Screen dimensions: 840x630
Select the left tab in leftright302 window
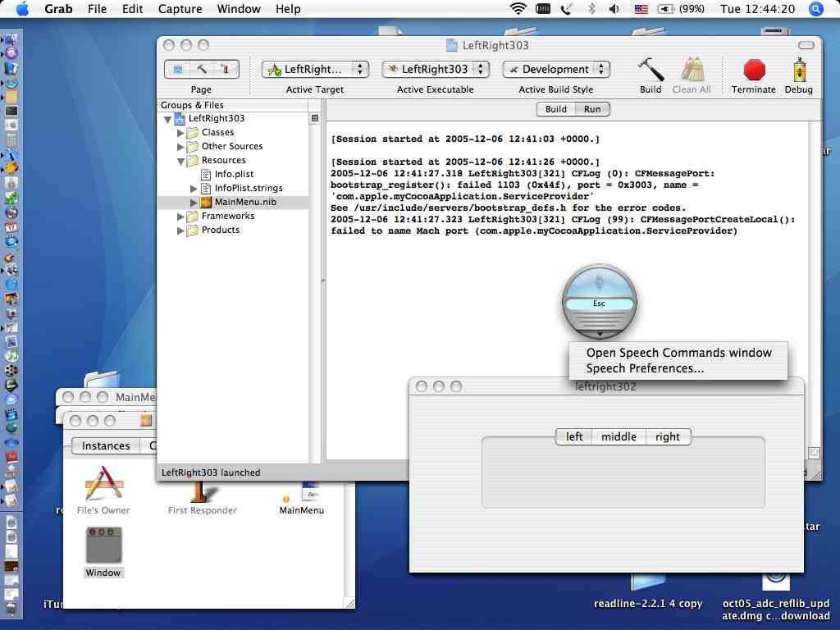point(573,436)
